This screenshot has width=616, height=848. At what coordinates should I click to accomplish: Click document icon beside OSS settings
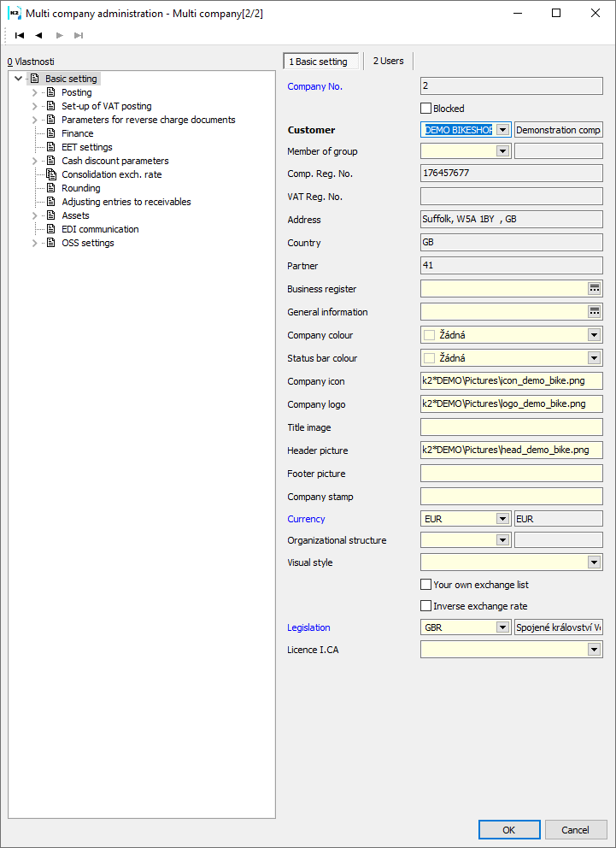click(x=50, y=243)
